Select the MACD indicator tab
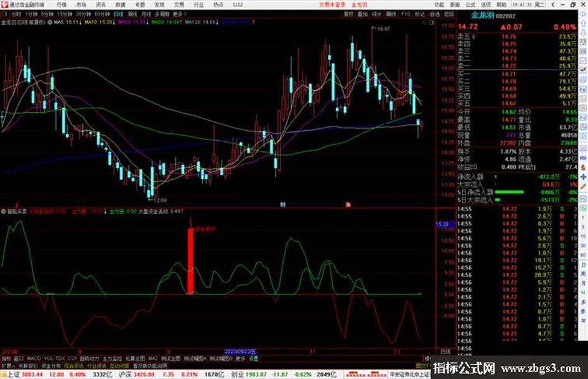This screenshot has width=588, height=379. tap(34, 358)
